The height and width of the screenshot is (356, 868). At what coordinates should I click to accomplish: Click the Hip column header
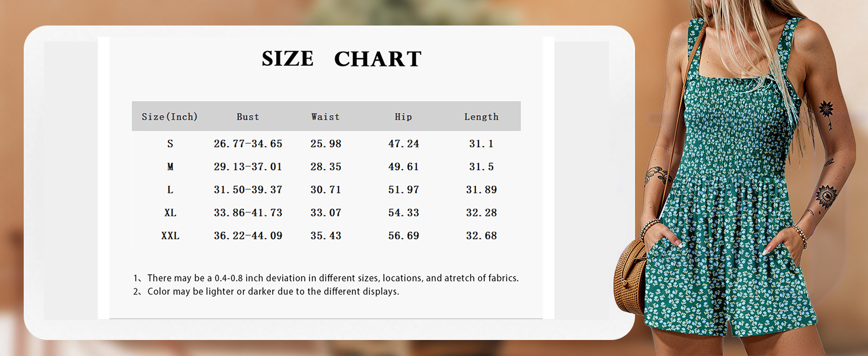click(403, 117)
